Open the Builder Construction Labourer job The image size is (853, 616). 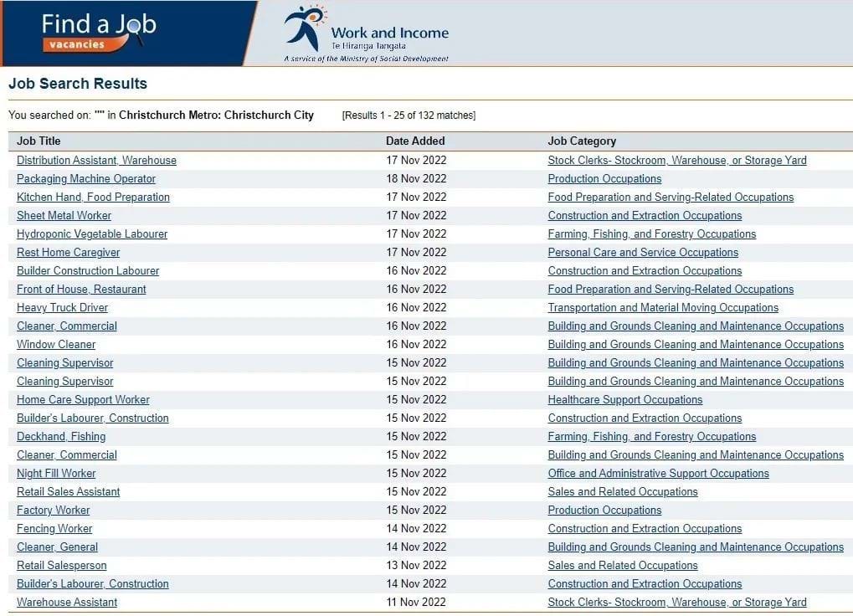click(88, 271)
